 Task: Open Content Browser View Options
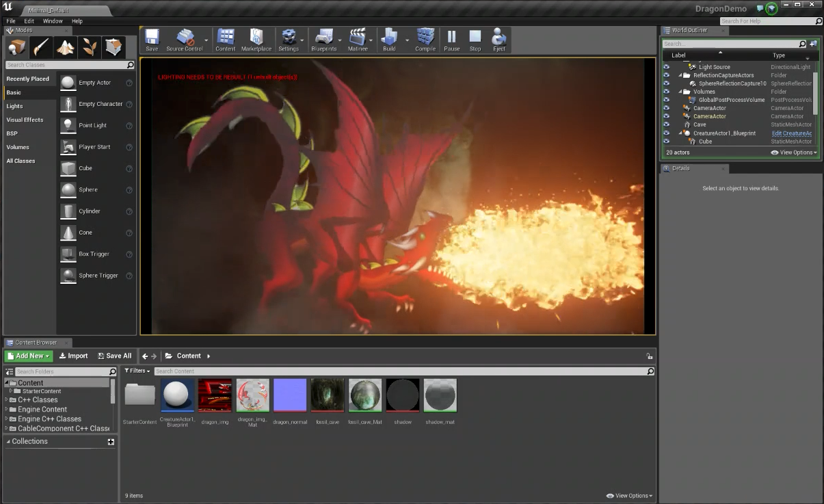click(630, 496)
